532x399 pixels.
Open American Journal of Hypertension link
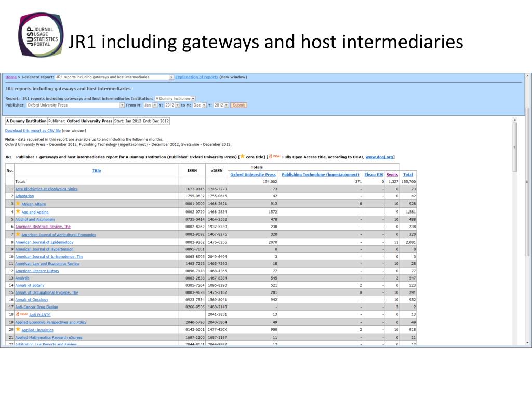[44, 249]
